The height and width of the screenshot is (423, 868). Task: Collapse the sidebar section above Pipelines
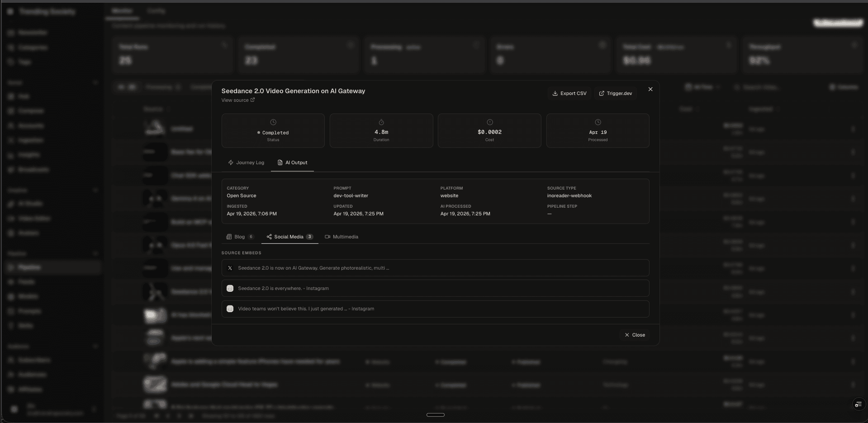pyautogui.click(x=96, y=253)
